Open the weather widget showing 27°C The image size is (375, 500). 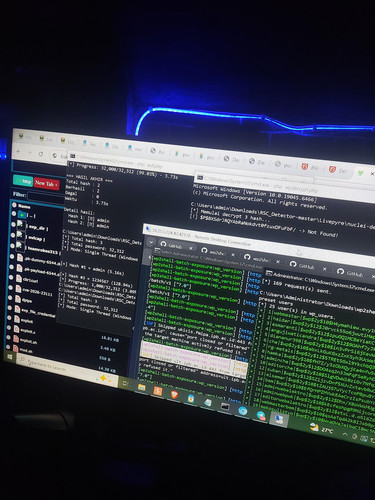click(321, 429)
